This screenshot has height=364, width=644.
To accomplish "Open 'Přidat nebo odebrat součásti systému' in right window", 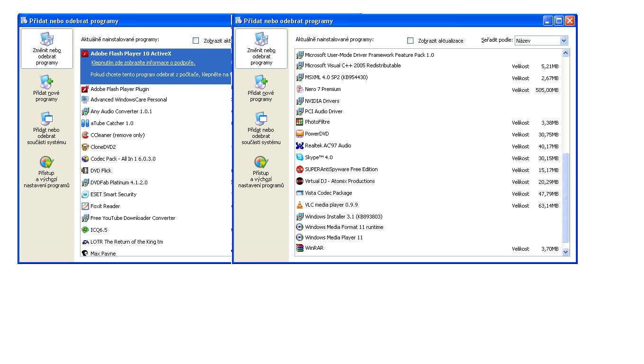I will pyautogui.click(x=261, y=128).
